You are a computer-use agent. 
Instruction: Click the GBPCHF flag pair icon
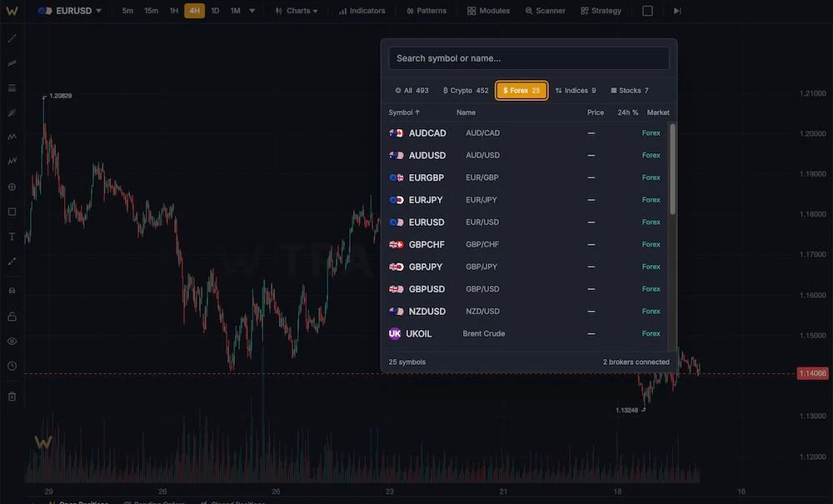(397, 245)
